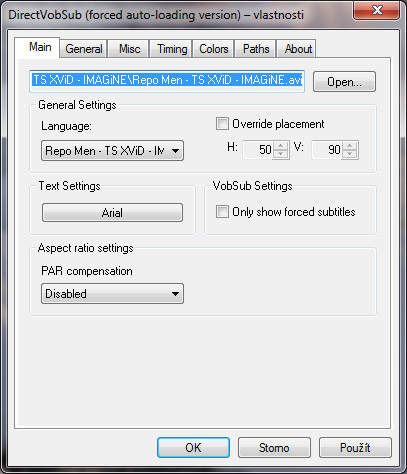
Task: Open the Misc tab
Action: point(129,49)
